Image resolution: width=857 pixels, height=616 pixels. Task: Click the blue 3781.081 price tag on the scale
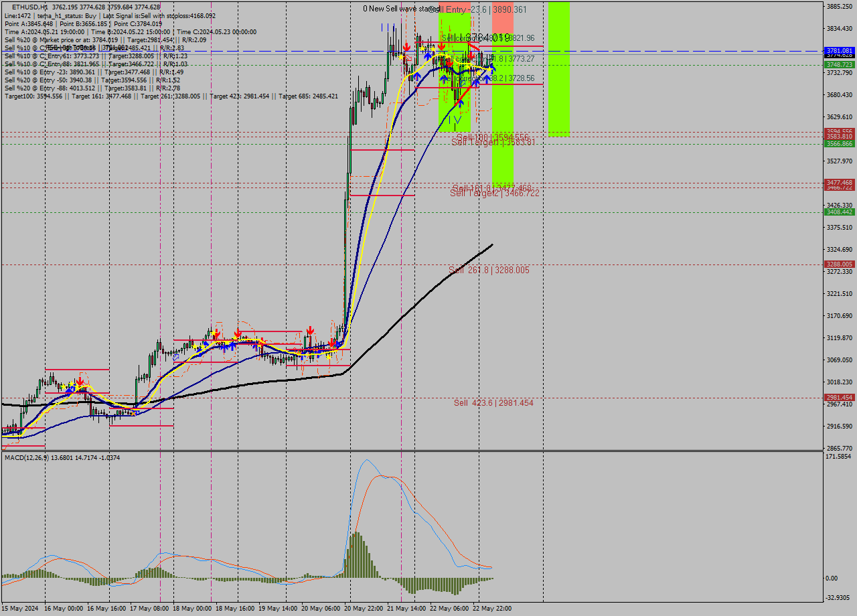tap(839, 51)
